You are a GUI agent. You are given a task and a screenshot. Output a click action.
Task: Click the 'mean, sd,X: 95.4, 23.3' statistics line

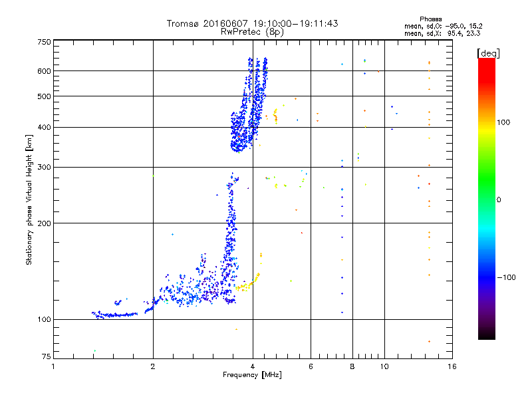coord(442,33)
